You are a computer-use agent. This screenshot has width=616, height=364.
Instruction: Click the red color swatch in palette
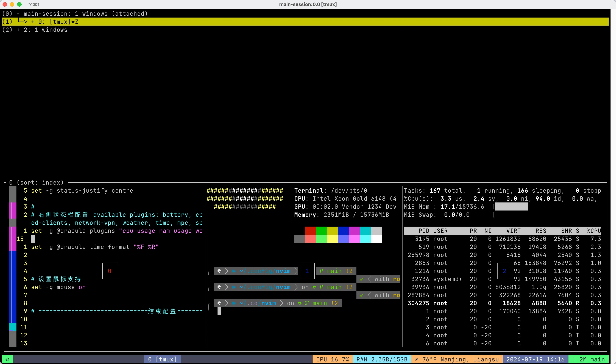(311, 231)
